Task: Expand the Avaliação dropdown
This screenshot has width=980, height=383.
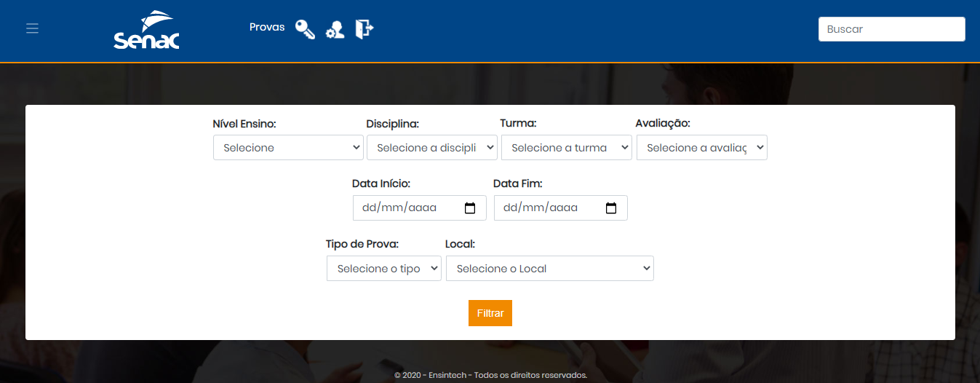Action: coord(702,147)
